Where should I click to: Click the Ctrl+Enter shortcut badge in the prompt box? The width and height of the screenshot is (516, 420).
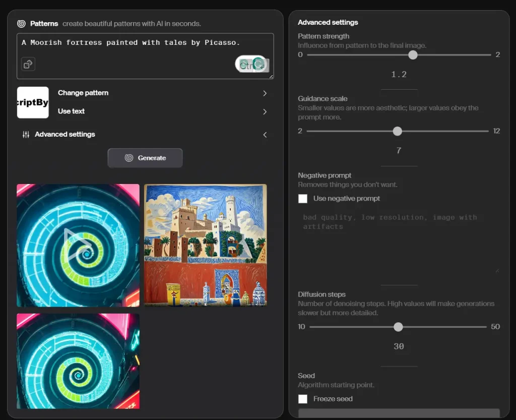(x=251, y=65)
